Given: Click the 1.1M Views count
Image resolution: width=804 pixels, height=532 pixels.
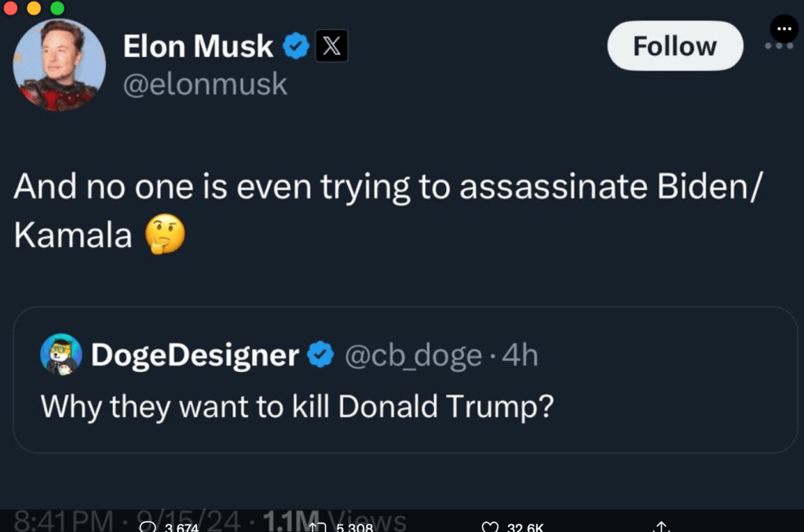Looking at the screenshot, I should 334,520.
